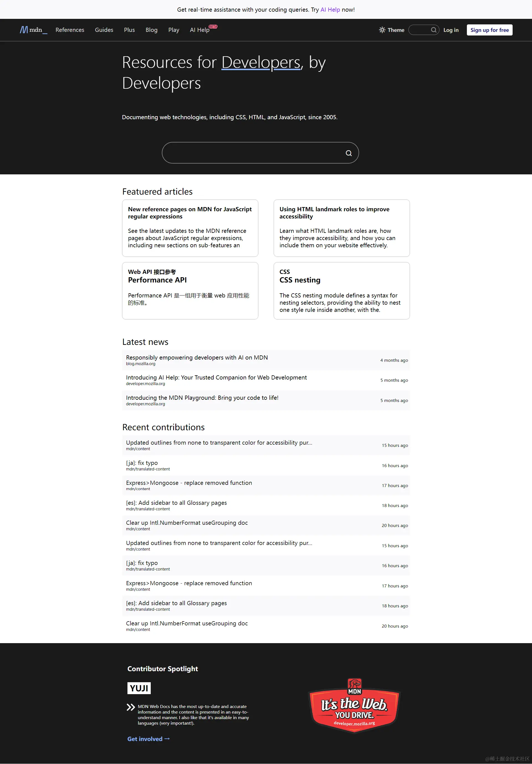Click the Sign up for free button
532x764 pixels.
(489, 30)
